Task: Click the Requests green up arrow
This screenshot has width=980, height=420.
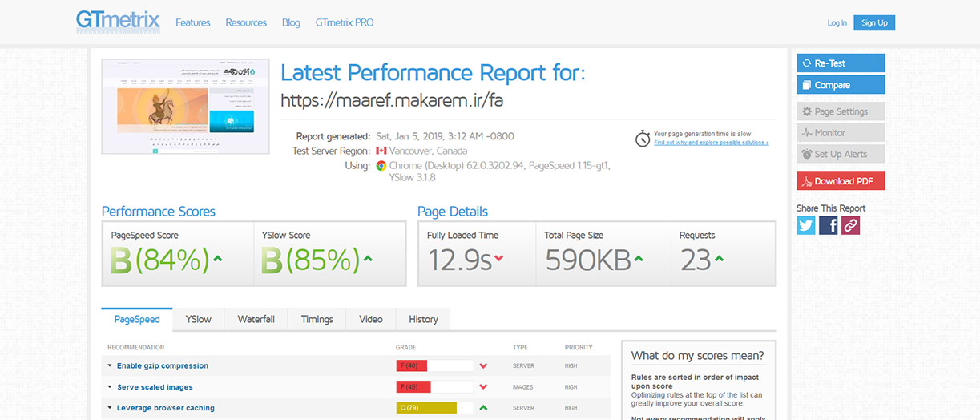Action: point(719,258)
